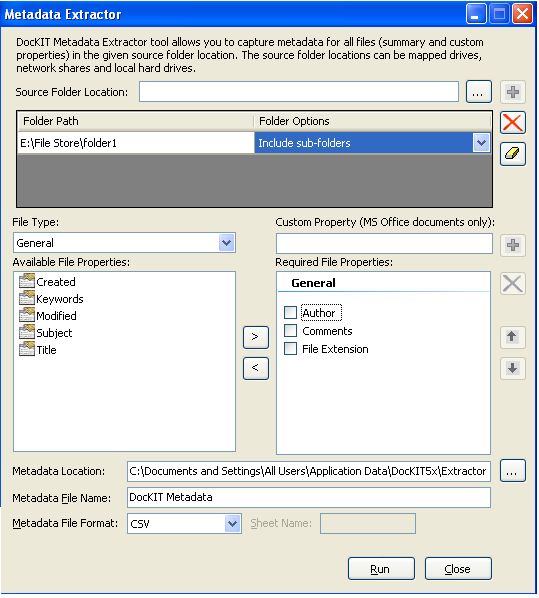Image resolution: width=539 pixels, height=598 pixels.
Task: Select the Title property icon
Action: coord(27,349)
